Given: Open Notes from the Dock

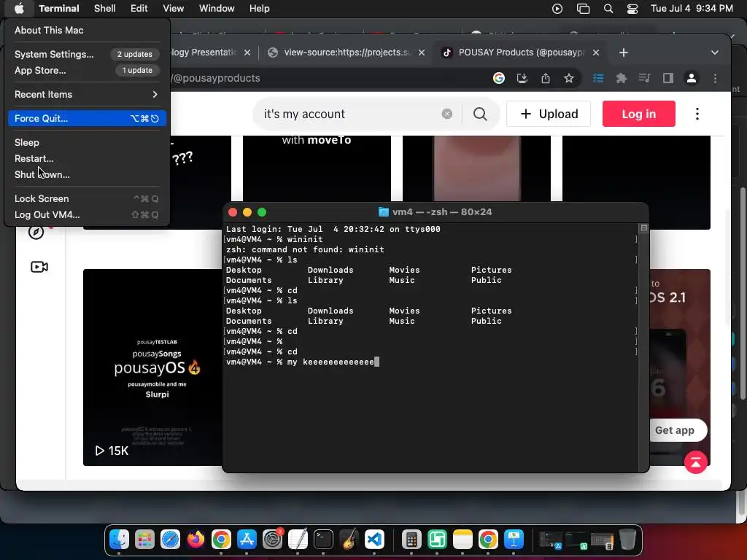Looking at the screenshot, I should (462, 540).
